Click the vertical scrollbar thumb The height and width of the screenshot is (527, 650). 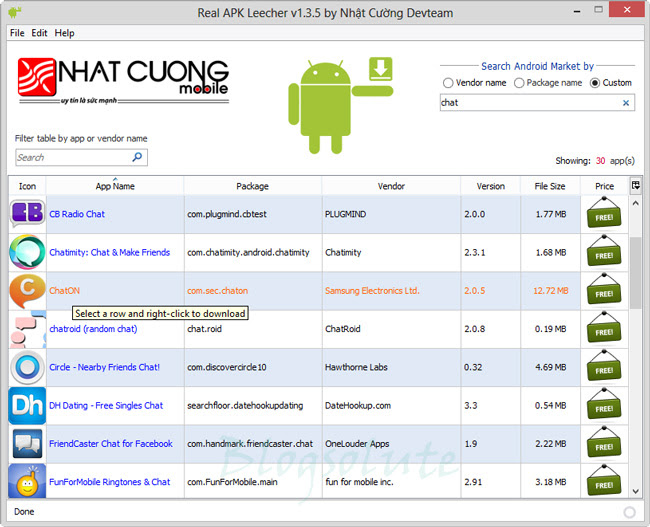click(x=635, y=273)
